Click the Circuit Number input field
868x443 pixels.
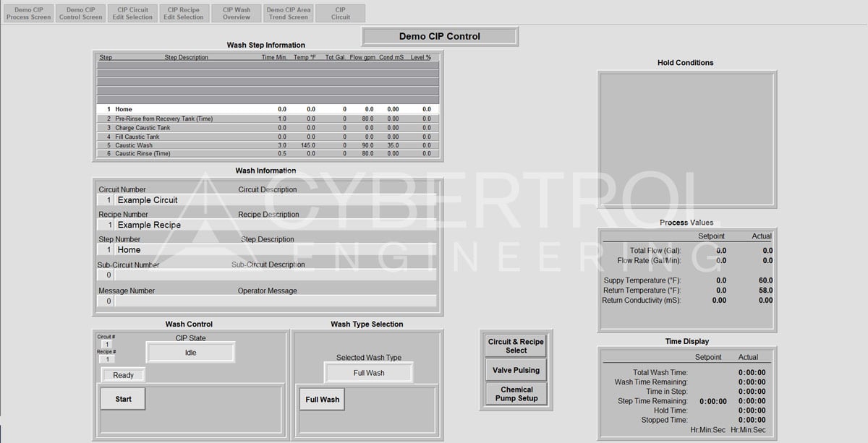click(107, 199)
